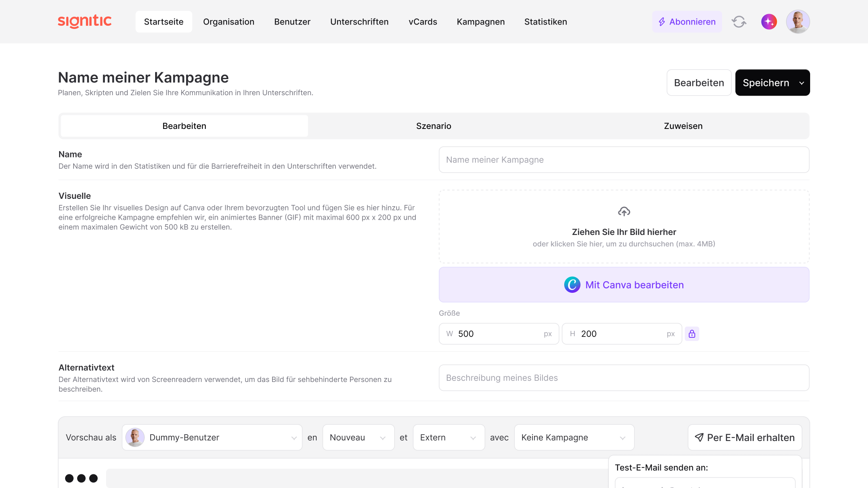Image resolution: width=868 pixels, height=488 pixels.
Task: Click the Canva logo icon
Action: (x=572, y=285)
